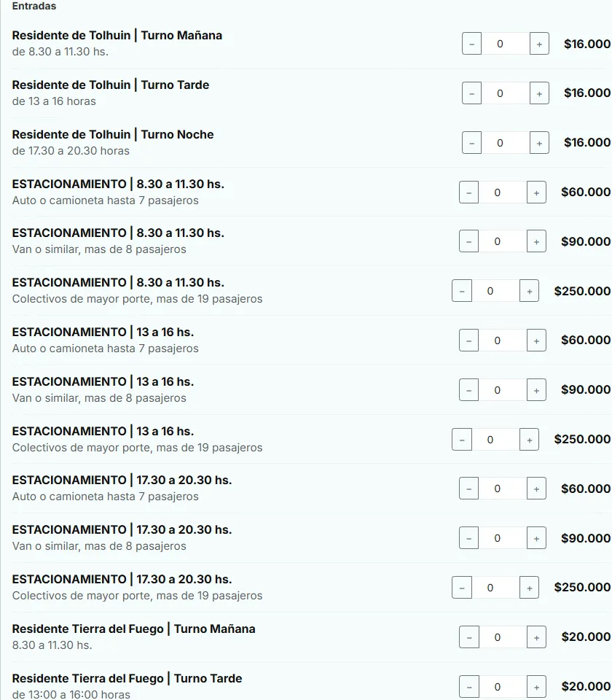Focus quantity field for Residente de Tolhuin Turno Tarde

coord(500,93)
